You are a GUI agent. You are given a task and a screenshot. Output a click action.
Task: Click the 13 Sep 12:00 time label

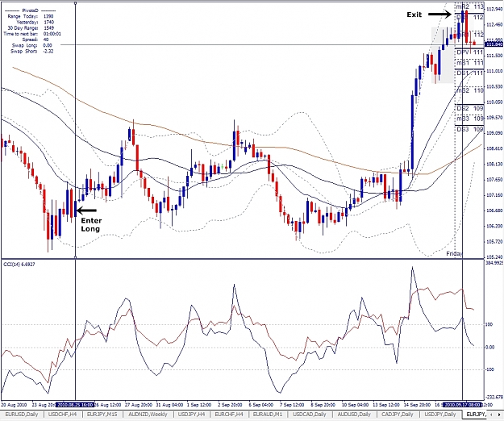(386, 405)
